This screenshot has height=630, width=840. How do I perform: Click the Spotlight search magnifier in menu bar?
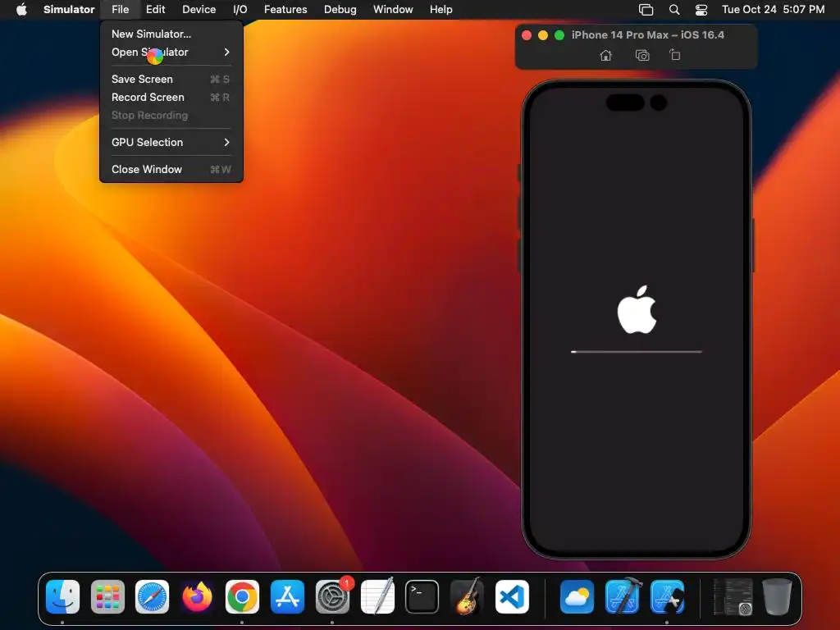point(674,9)
